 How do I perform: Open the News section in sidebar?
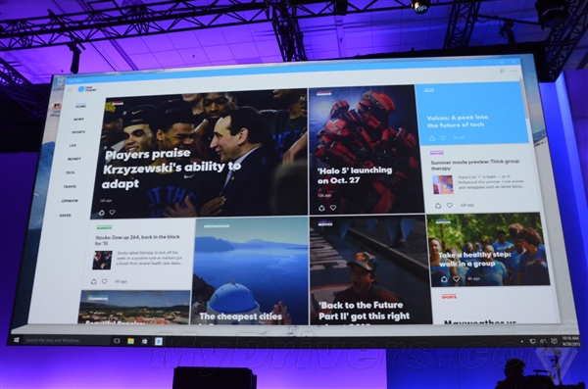point(78,120)
